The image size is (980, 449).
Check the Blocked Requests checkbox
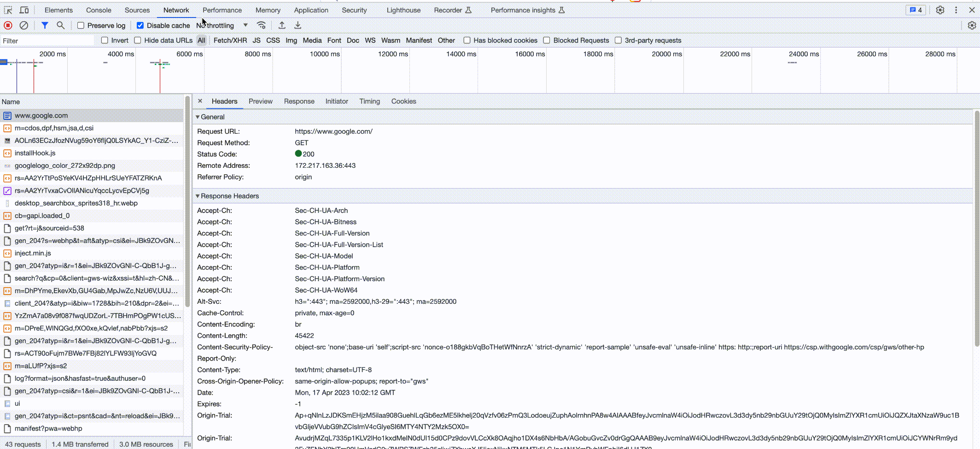tap(547, 40)
